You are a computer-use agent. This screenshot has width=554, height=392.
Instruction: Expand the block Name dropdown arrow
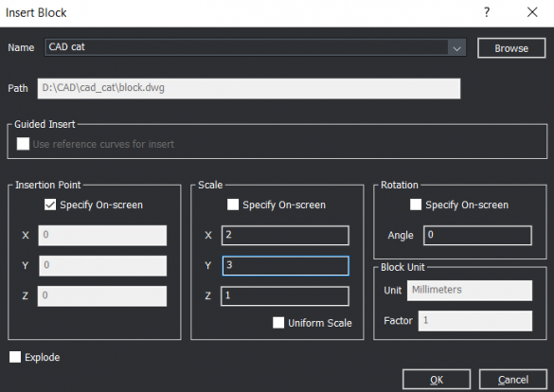point(456,48)
